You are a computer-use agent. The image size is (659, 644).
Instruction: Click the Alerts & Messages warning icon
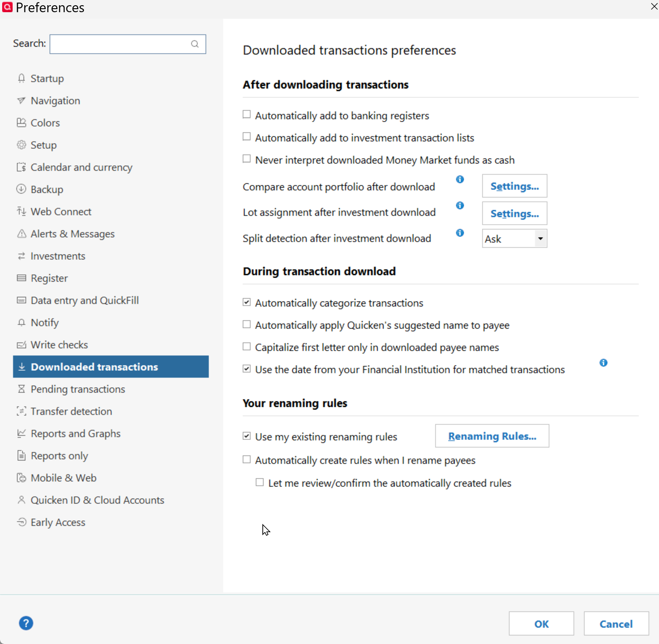point(21,234)
